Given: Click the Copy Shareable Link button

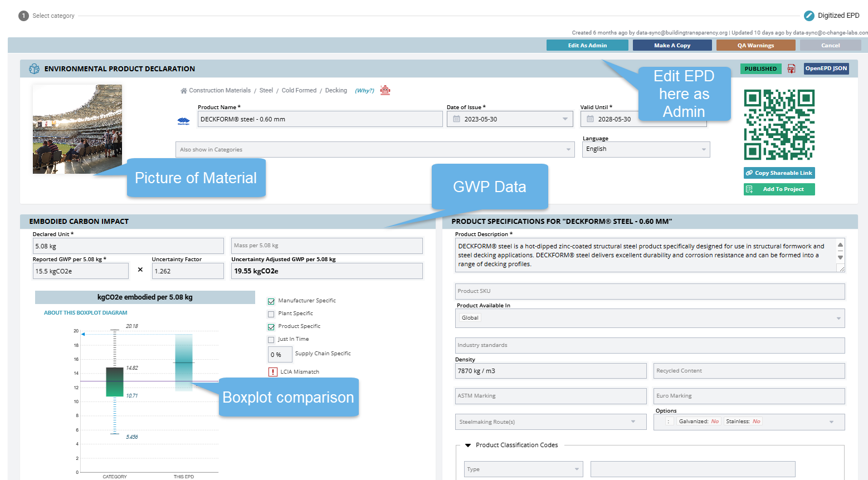Looking at the screenshot, I should click(779, 173).
